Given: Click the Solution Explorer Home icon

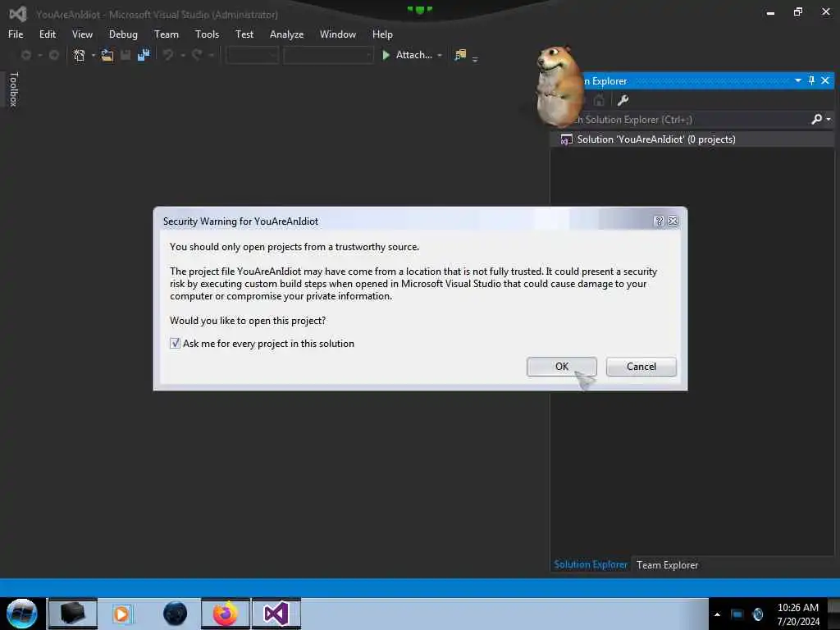Looking at the screenshot, I should (x=599, y=100).
